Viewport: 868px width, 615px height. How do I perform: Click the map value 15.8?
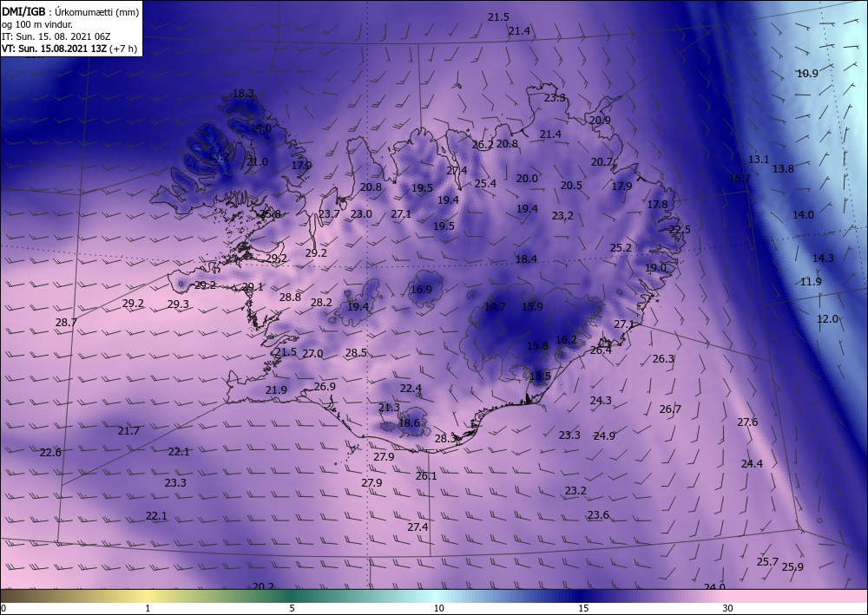537,345
